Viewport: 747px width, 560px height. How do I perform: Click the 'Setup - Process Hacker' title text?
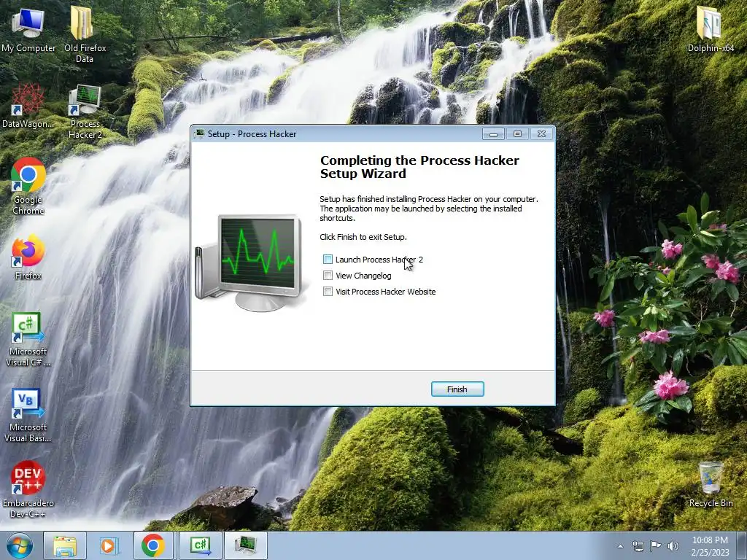[x=252, y=134]
